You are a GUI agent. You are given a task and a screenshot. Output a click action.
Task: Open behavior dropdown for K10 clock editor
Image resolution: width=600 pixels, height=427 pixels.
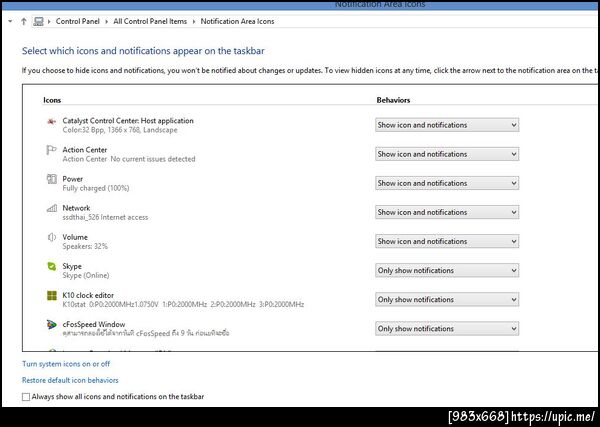447,300
